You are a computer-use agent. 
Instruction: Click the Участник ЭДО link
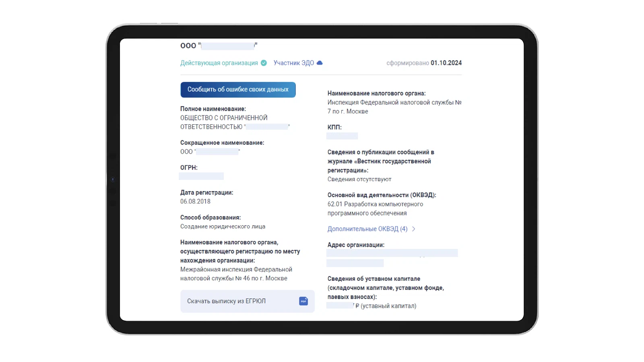pos(294,63)
